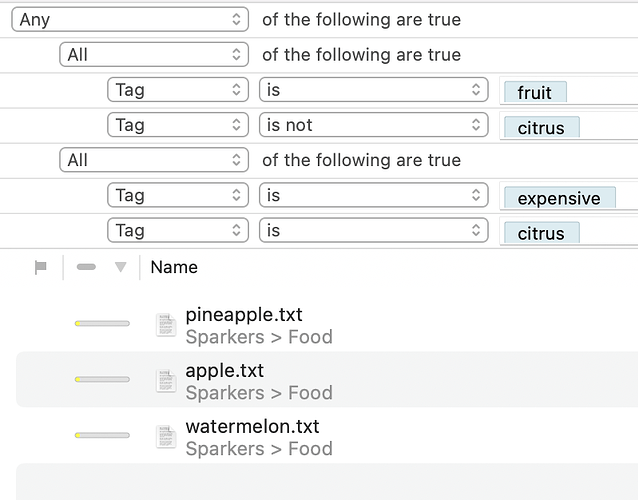Click the pineapple.txt document icon
This screenshot has height=500, width=638.
click(x=166, y=325)
